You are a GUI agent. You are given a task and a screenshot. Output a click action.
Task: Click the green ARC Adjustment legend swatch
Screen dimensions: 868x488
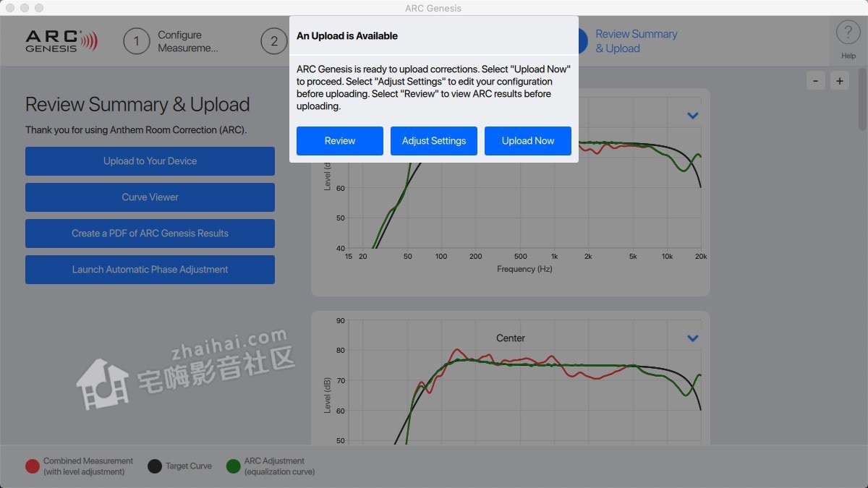tap(234, 466)
